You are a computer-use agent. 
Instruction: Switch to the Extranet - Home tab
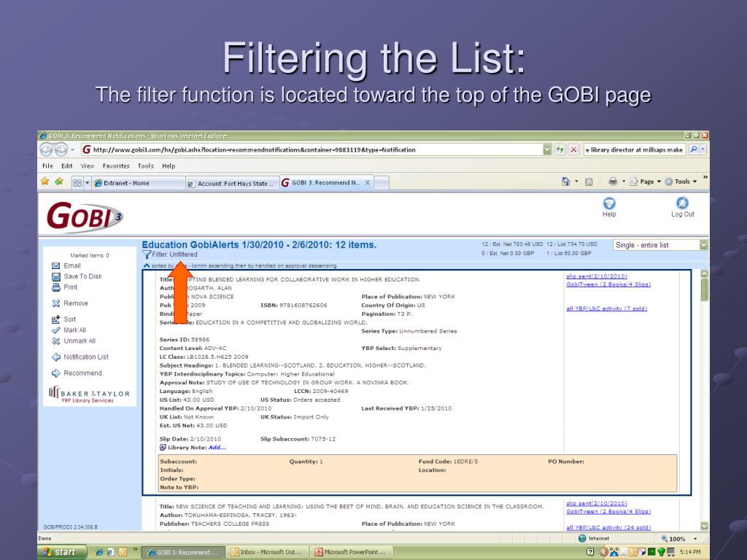(138, 183)
